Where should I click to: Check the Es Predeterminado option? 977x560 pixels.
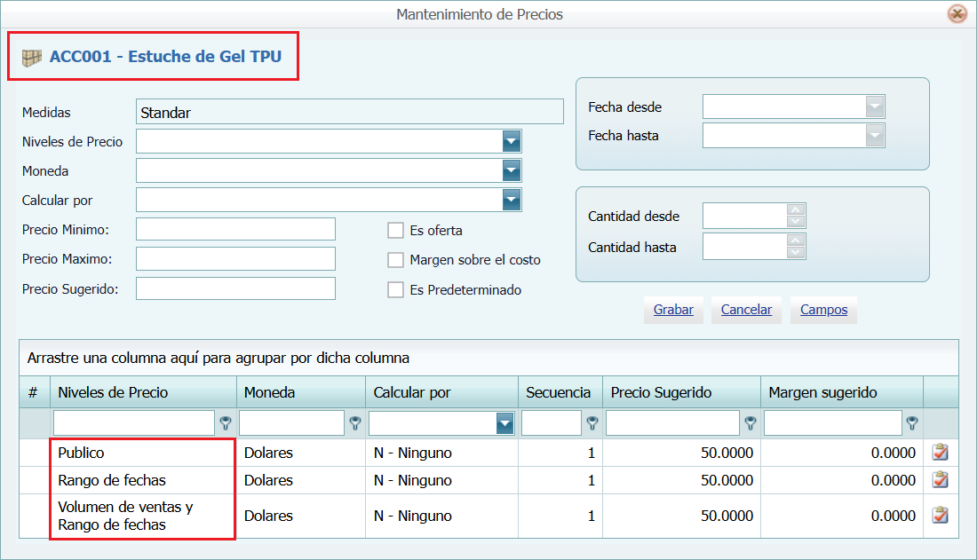point(395,290)
